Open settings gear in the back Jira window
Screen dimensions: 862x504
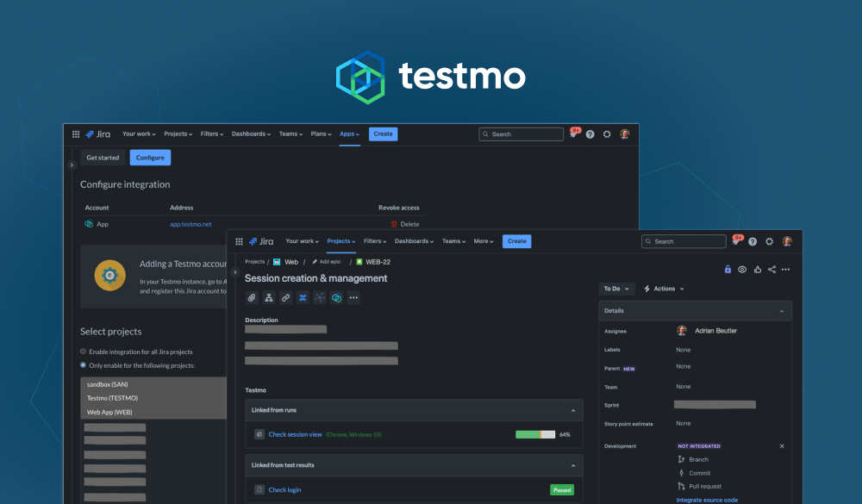pos(607,134)
